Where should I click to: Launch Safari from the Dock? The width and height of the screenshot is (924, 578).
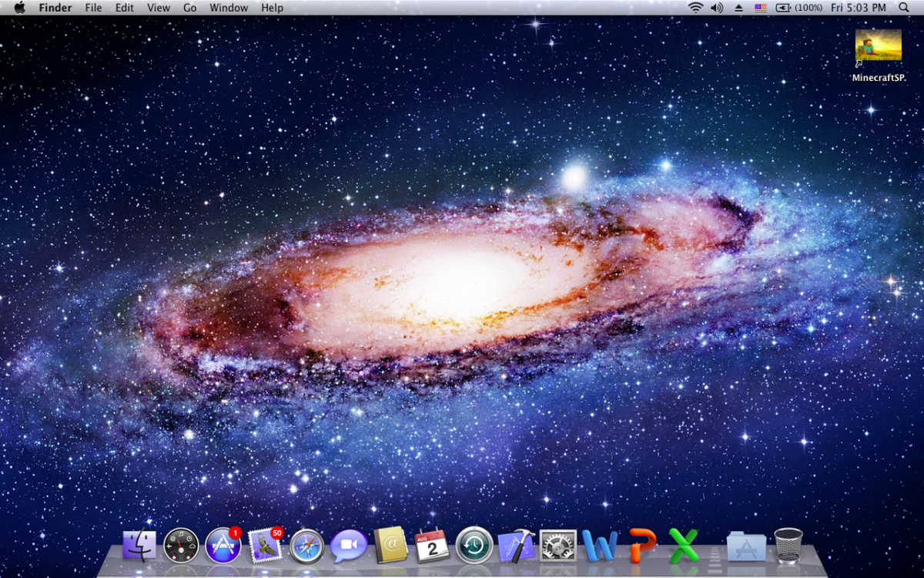point(306,546)
